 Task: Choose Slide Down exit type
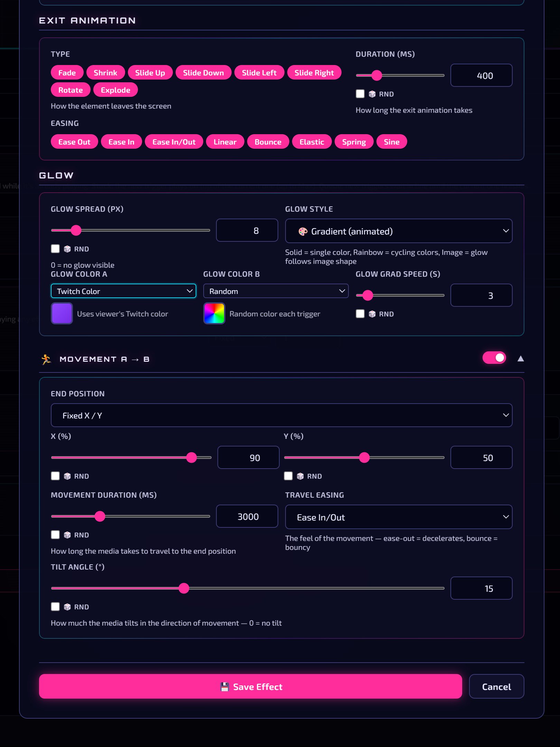[203, 73]
